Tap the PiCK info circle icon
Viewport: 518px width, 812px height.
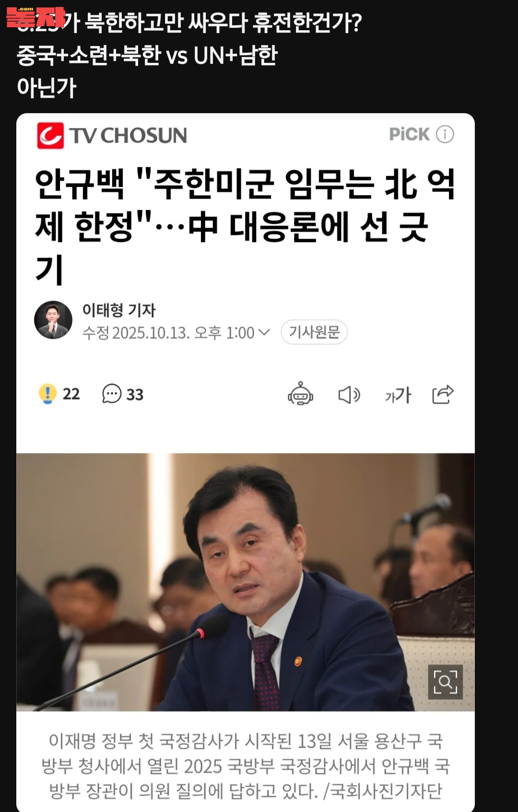(x=445, y=134)
